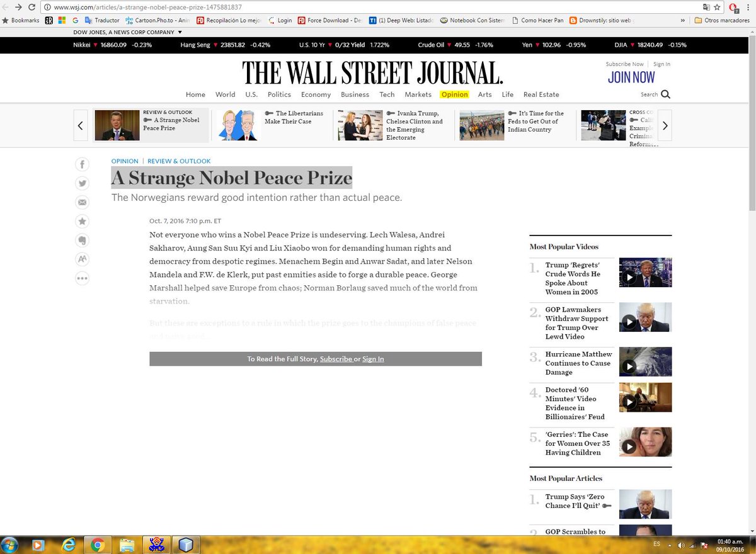756x554 pixels.
Task: Open Traductor bookmark in bookmarks bar
Action: (101, 20)
